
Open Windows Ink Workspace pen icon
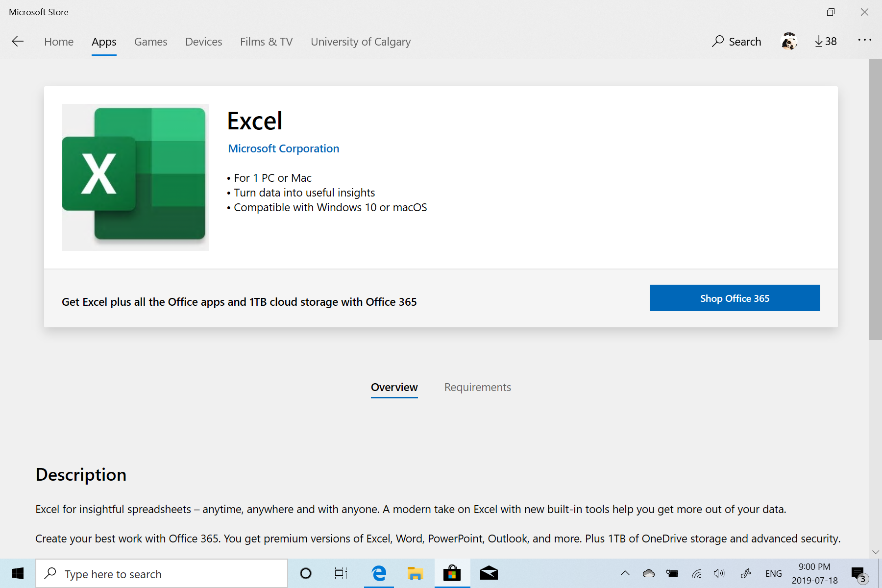[746, 573]
